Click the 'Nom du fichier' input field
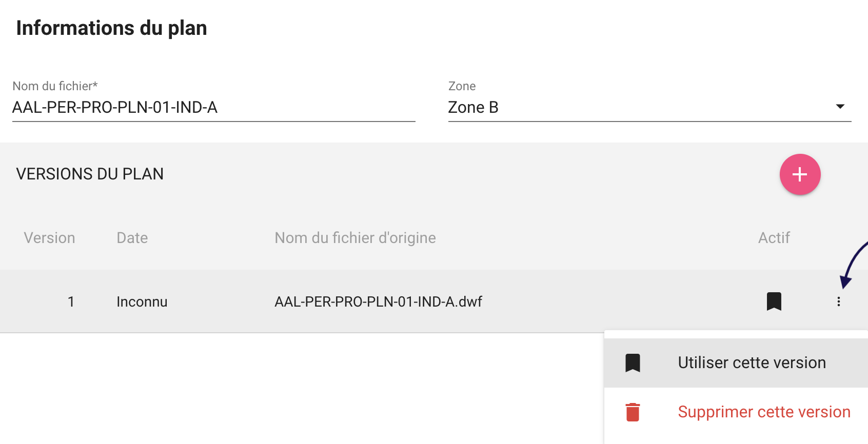Image resolution: width=868 pixels, height=444 pixels. (x=213, y=108)
